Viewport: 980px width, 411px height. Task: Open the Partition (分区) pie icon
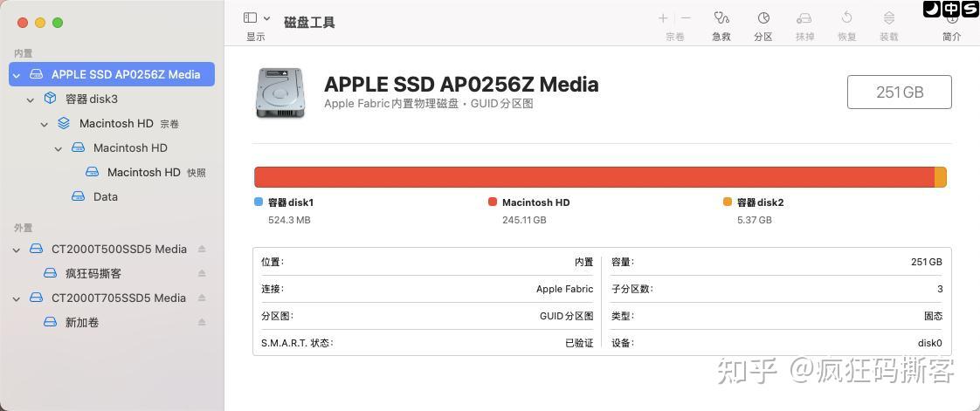763,18
